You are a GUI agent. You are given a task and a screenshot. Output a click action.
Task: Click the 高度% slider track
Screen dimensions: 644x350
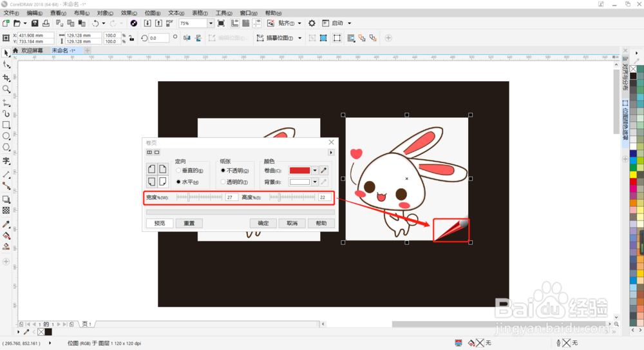click(x=292, y=197)
